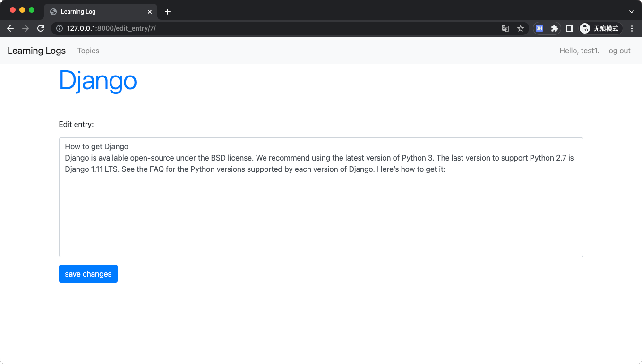642x364 pixels.
Task: Click inside the entry text area
Action: [321, 197]
